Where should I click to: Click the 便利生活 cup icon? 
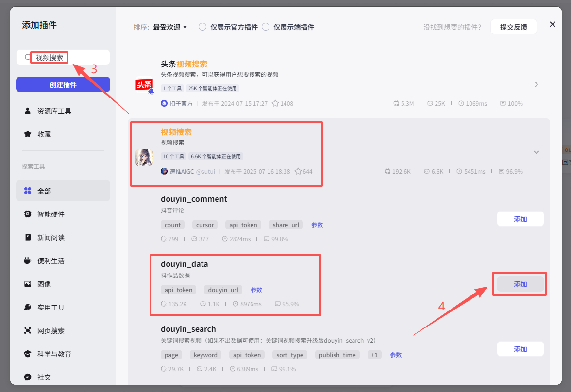tap(28, 261)
